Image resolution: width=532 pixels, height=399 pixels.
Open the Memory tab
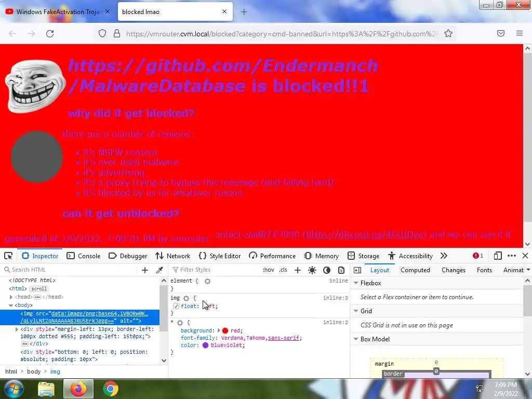point(322,256)
